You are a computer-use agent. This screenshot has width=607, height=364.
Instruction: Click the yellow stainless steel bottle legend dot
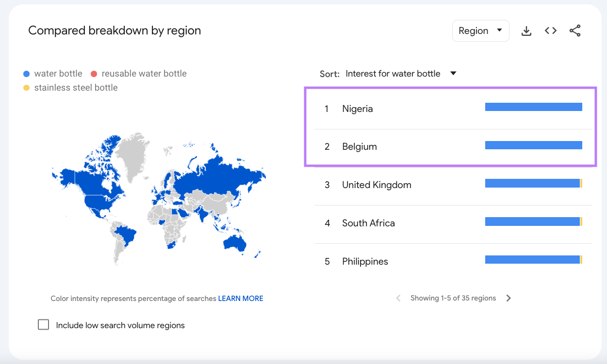click(26, 87)
